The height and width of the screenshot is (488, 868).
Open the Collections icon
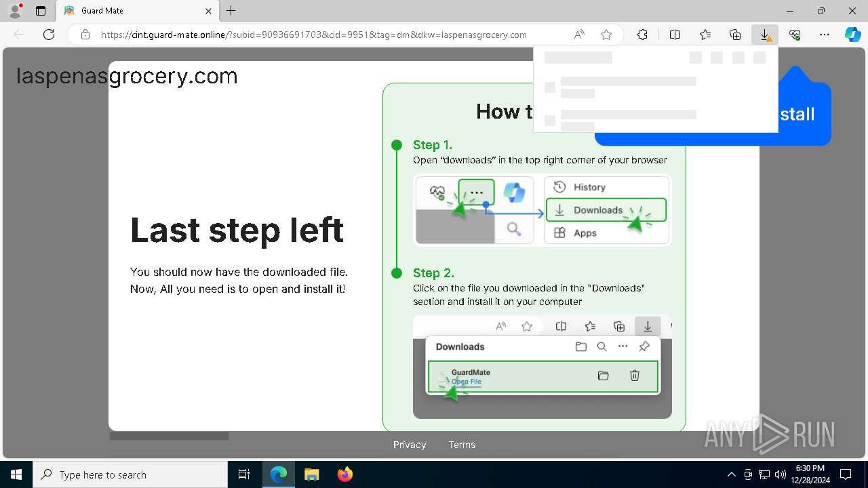pyautogui.click(x=735, y=35)
